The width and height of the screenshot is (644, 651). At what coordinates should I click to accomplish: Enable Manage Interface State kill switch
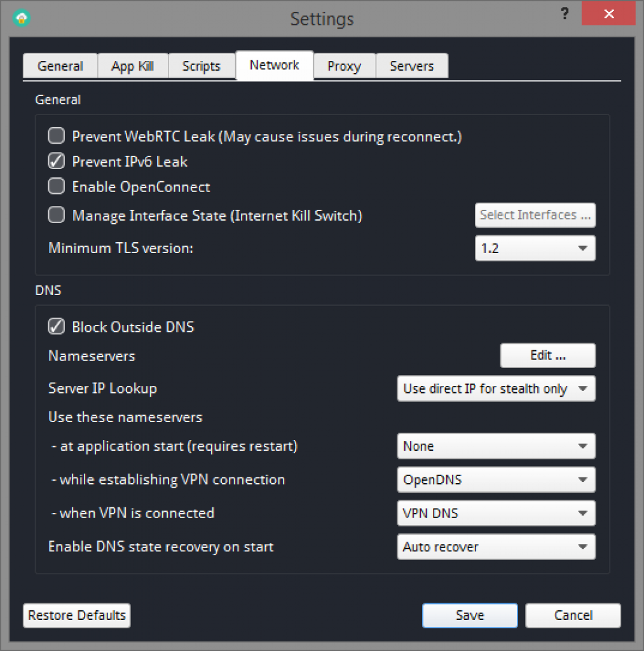(x=57, y=215)
